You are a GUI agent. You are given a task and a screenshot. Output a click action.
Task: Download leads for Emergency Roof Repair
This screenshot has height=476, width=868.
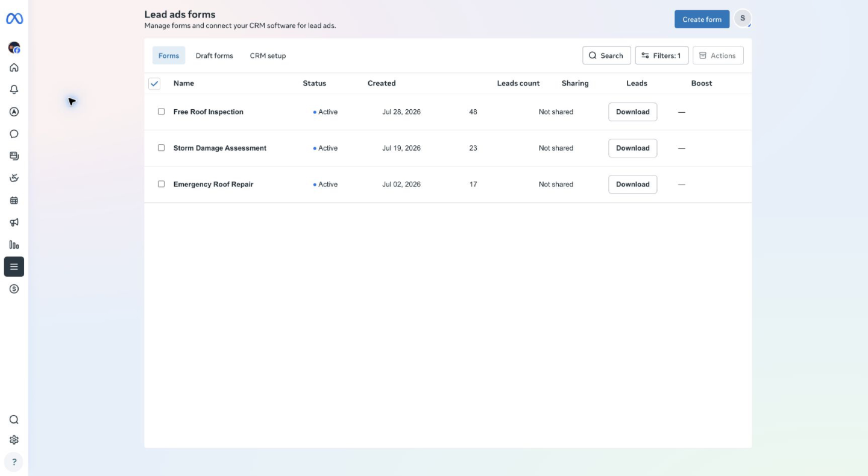[x=633, y=184]
